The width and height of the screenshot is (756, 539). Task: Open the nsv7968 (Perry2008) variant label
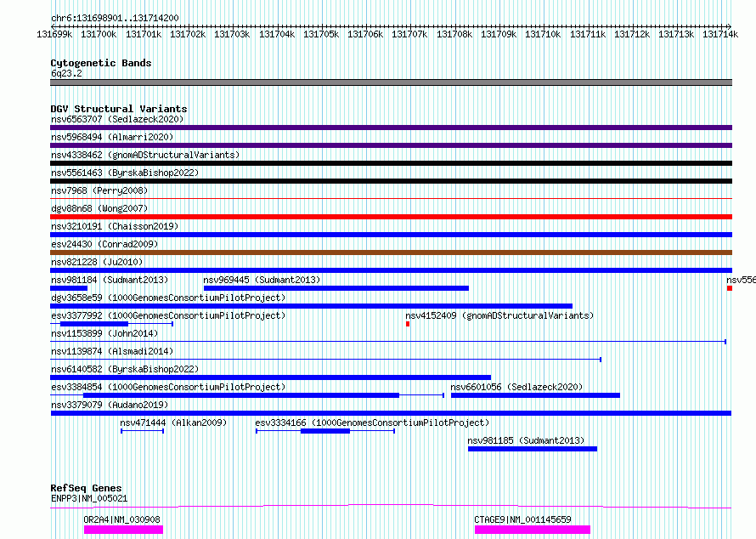click(x=99, y=190)
